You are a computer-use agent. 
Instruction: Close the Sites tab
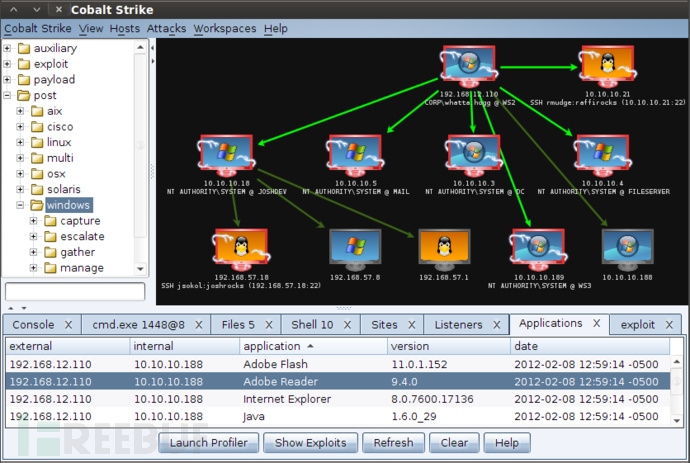411,325
